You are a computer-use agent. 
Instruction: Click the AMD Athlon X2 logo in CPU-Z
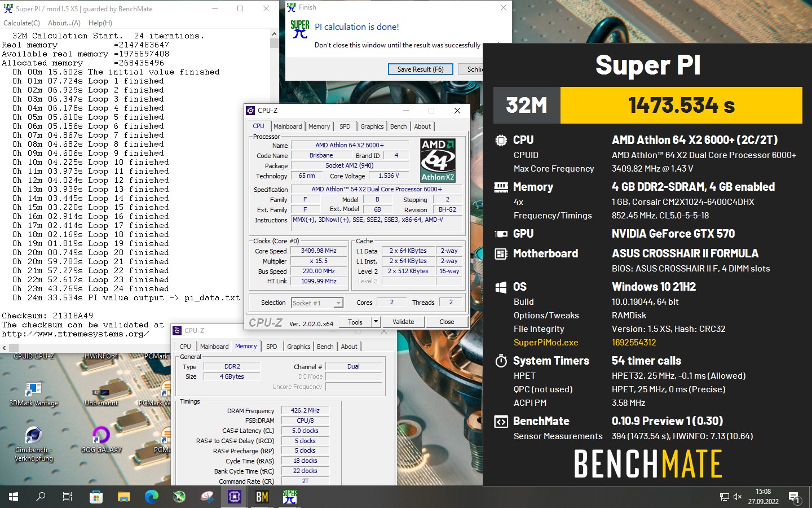(x=438, y=160)
